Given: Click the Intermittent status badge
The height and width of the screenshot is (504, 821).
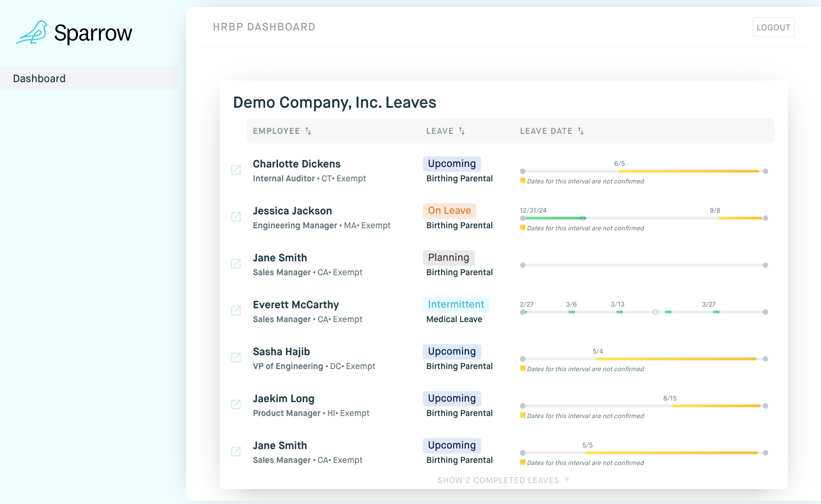Looking at the screenshot, I should click(x=456, y=305).
